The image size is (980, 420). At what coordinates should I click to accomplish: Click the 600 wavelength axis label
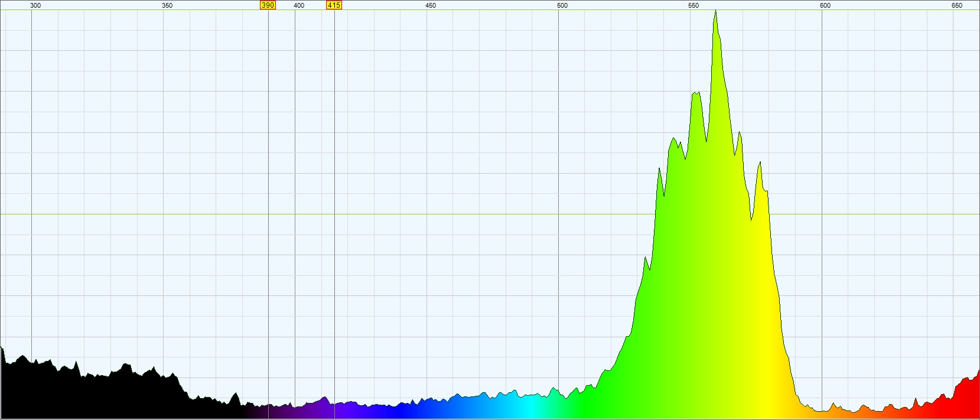(825, 5)
